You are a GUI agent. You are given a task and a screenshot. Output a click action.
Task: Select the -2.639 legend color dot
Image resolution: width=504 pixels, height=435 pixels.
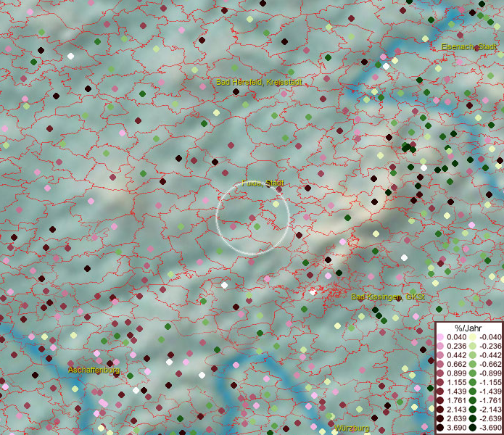(473, 418)
